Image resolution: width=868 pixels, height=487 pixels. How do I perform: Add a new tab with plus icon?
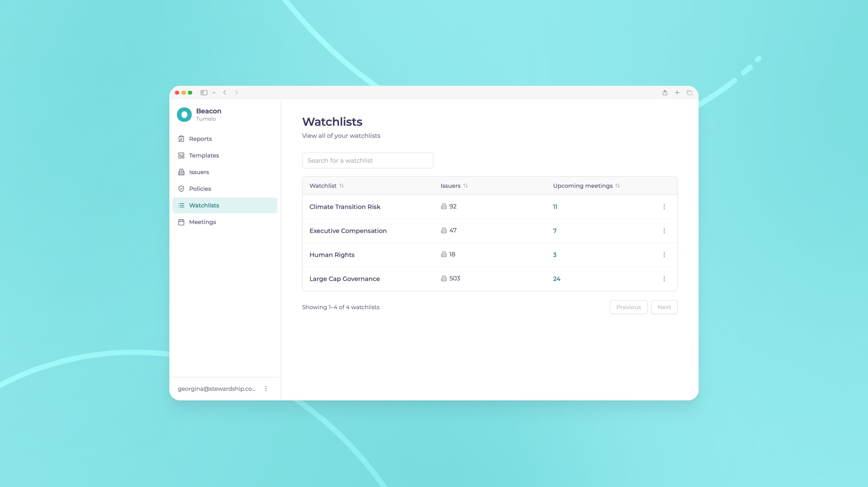click(677, 92)
